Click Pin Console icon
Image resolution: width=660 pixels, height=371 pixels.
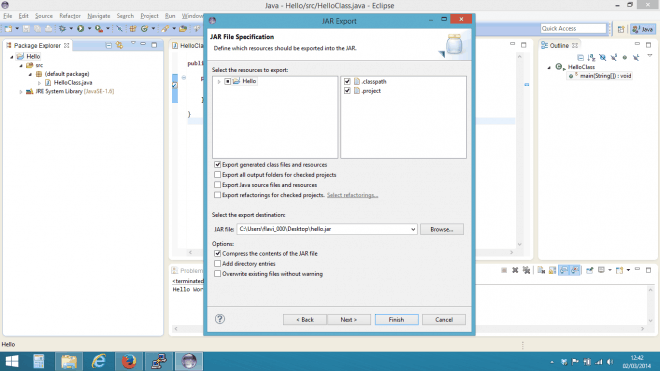point(590,270)
